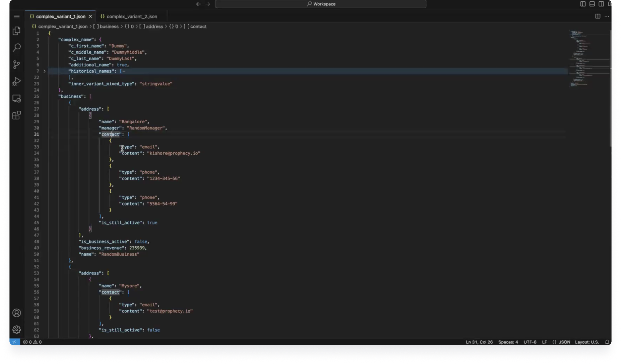
Task: Close the complex_variant_1.json tab
Action: pos(91,17)
